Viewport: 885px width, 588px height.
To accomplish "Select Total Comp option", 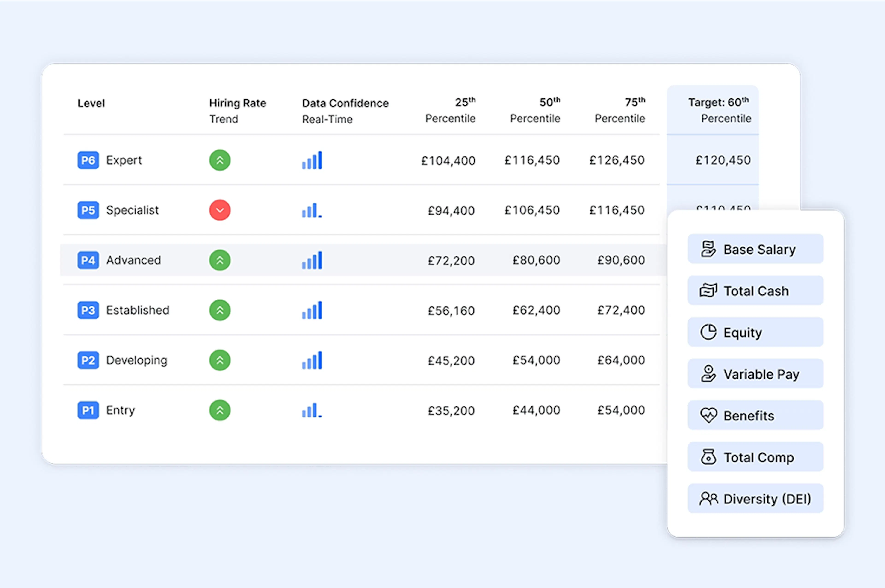I will tap(755, 457).
